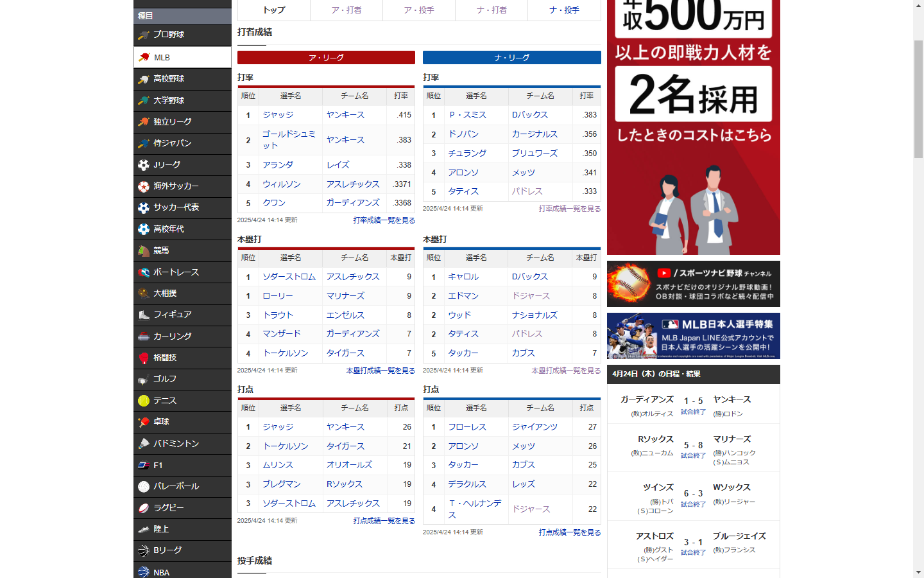Click the rugby ball icon next to ラグビー
This screenshot has width=924, height=578.
pos(144,508)
